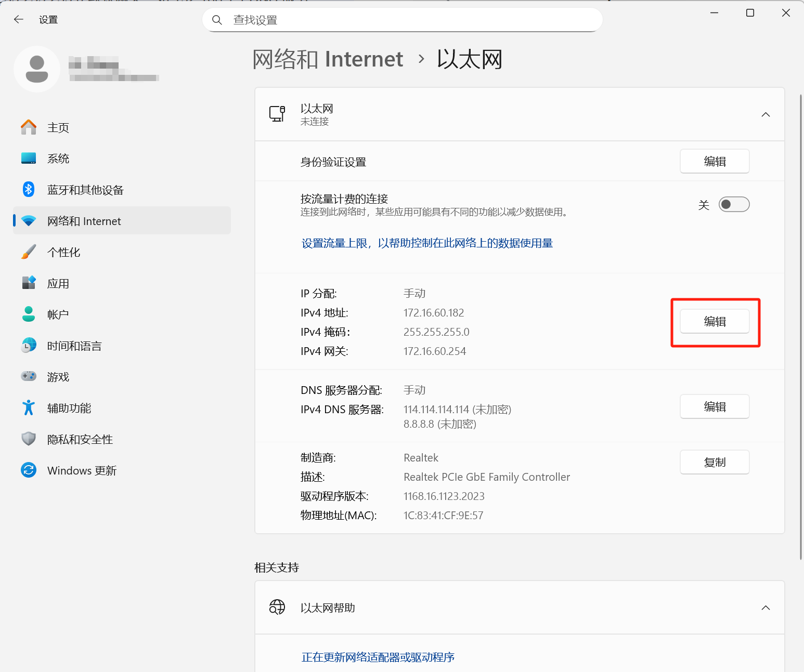Open the set data limit (设置流量上限) link
The width and height of the screenshot is (804, 672).
point(427,243)
